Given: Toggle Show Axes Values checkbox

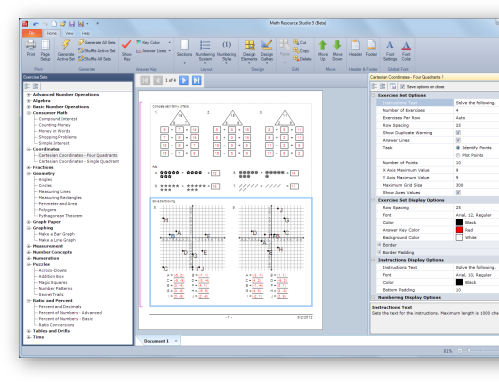Looking at the screenshot, I should tap(458, 193).
